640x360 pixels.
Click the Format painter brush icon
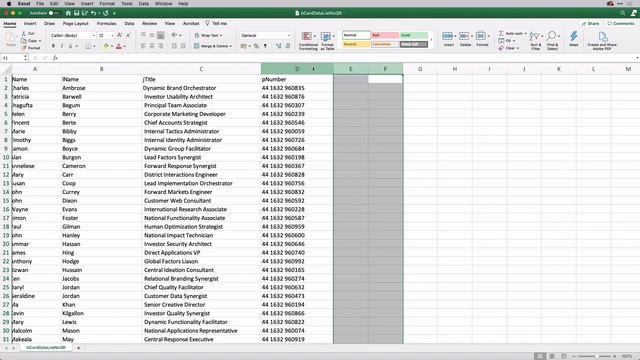click(24, 48)
